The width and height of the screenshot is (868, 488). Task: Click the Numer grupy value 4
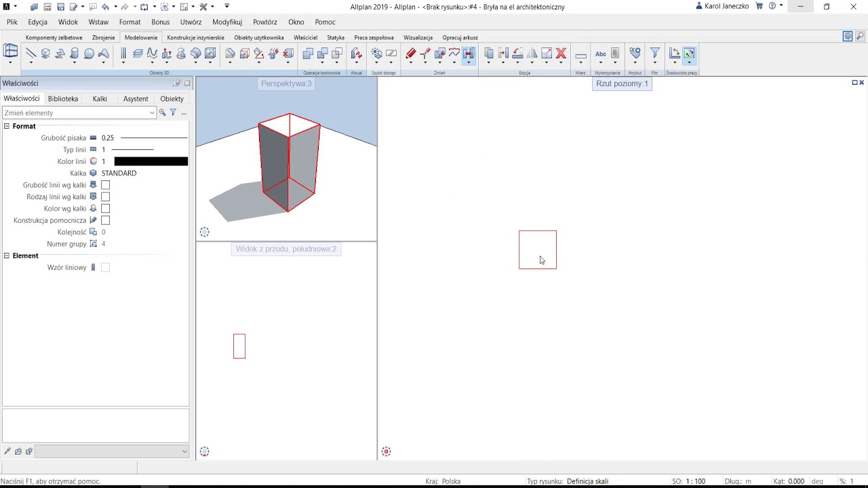(x=103, y=244)
